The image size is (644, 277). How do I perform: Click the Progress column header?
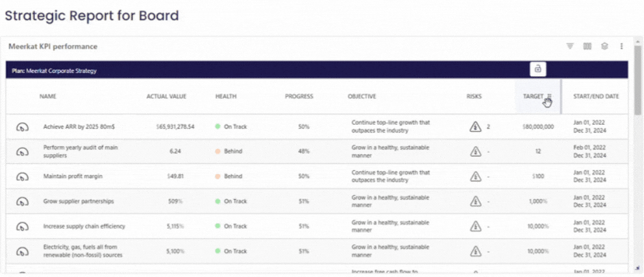point(299,96)
